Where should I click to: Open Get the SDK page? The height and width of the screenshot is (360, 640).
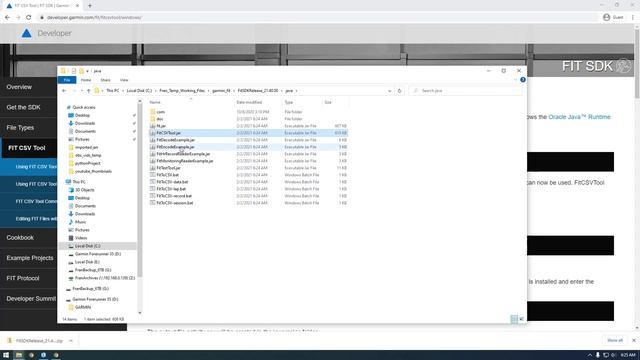(x=23, y=107)
